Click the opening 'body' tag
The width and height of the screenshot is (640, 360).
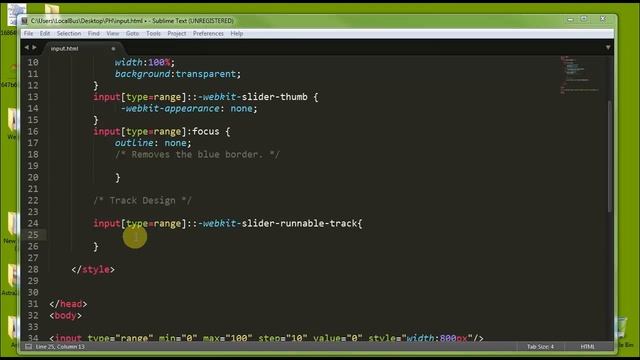[65, 316]
